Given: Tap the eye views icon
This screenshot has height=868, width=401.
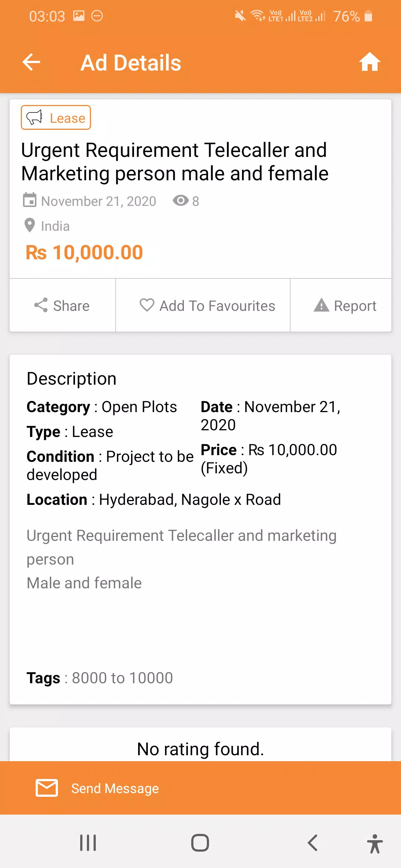Looking at the screenshot, I should coord(181,201).
